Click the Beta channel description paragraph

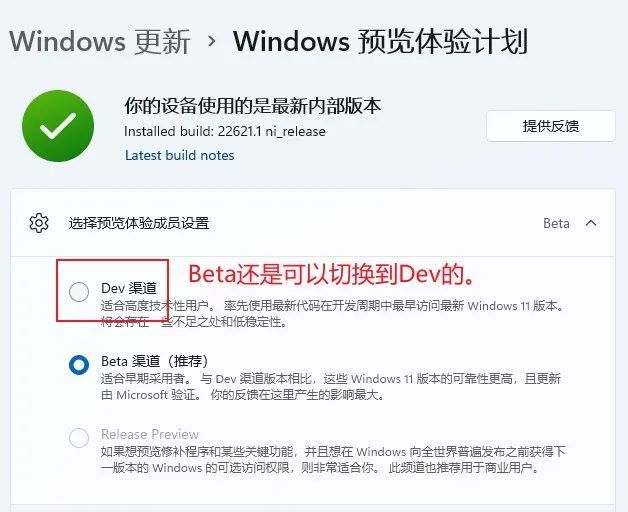tap(331, 387)
